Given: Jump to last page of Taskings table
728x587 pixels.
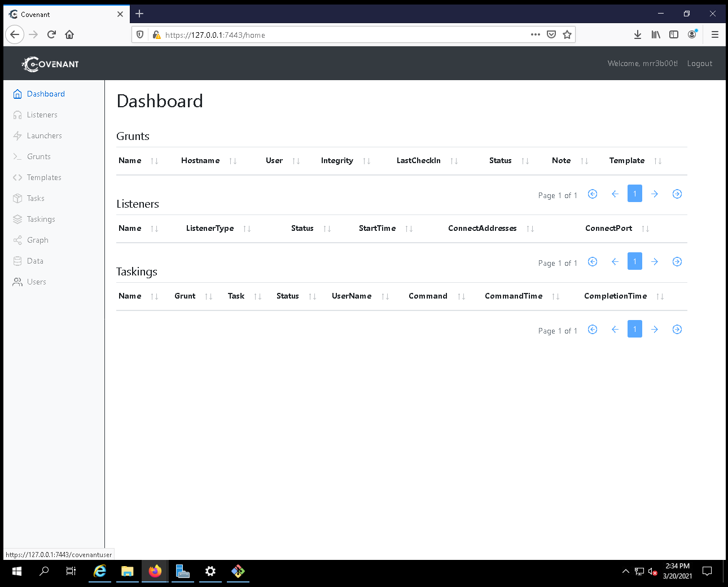Looking at the screenshot, I should coord(677,329).
